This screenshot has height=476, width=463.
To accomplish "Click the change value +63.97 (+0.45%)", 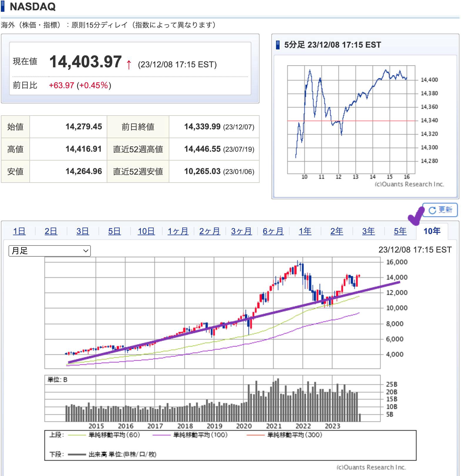I will click(80, 85).
